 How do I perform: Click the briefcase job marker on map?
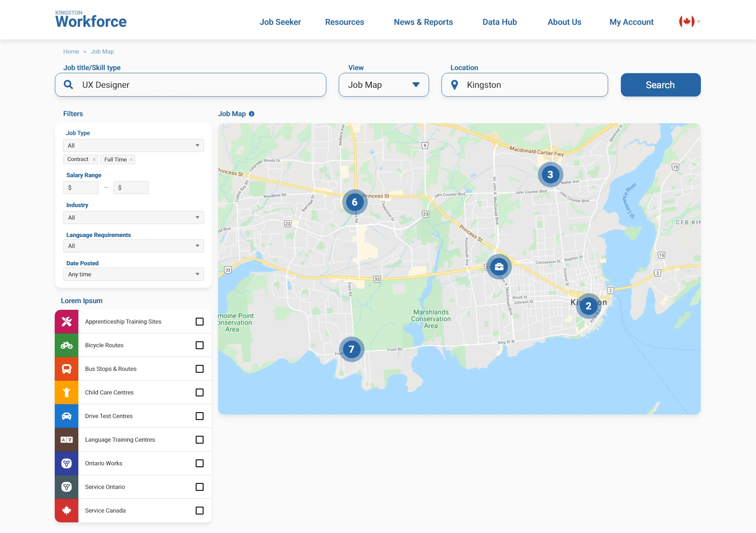click(499, 267)
